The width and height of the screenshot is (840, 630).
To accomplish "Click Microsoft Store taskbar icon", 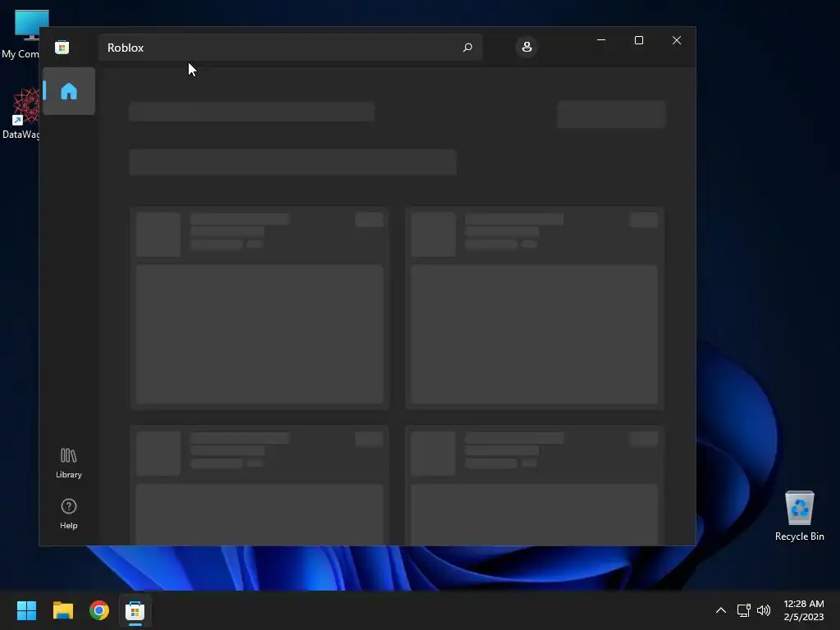I will coord(135,610).
